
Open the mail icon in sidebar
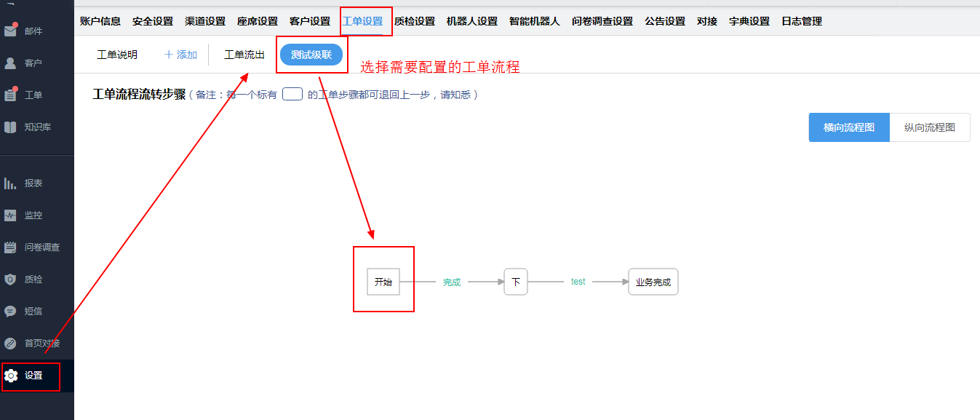10,31
